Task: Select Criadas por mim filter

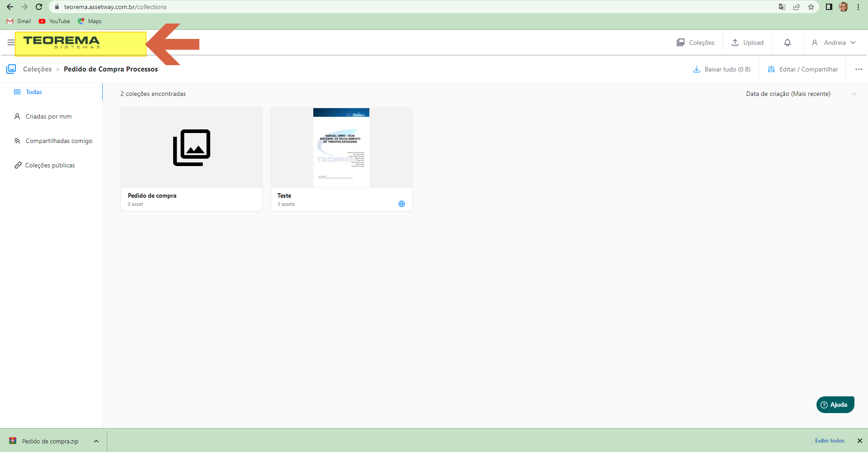Action: point(43,116)
